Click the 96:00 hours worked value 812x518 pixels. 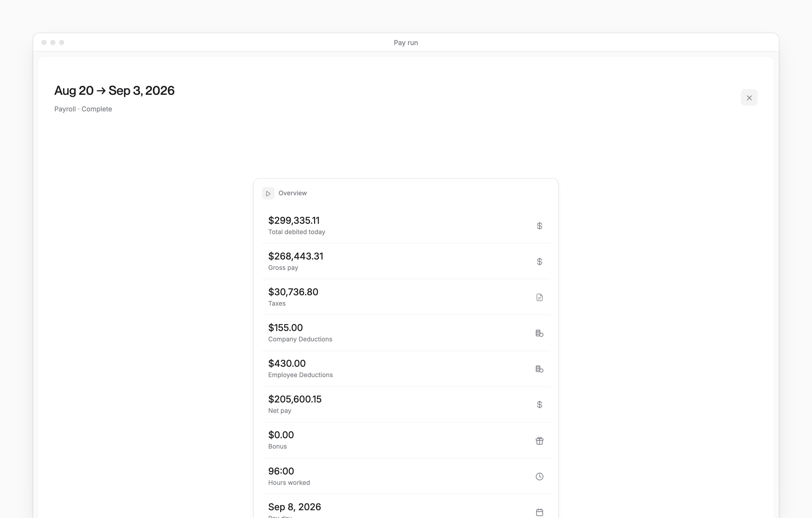coord(281,471)
